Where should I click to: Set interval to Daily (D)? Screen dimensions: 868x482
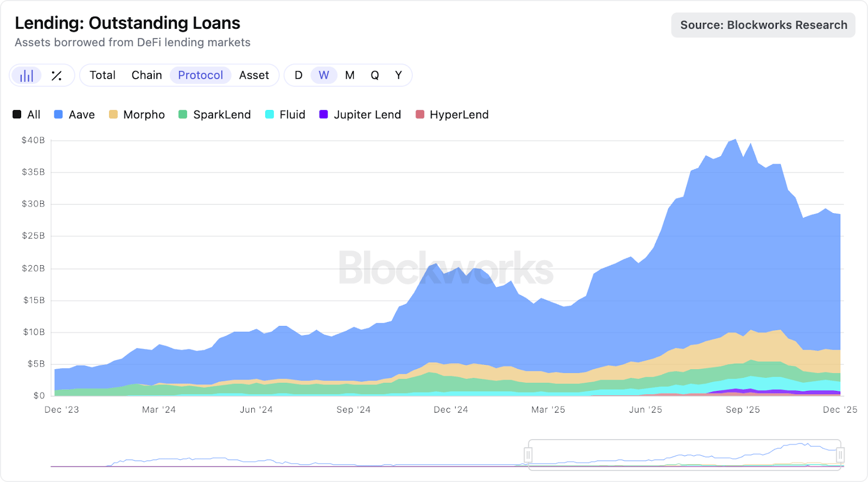(298, 75)
